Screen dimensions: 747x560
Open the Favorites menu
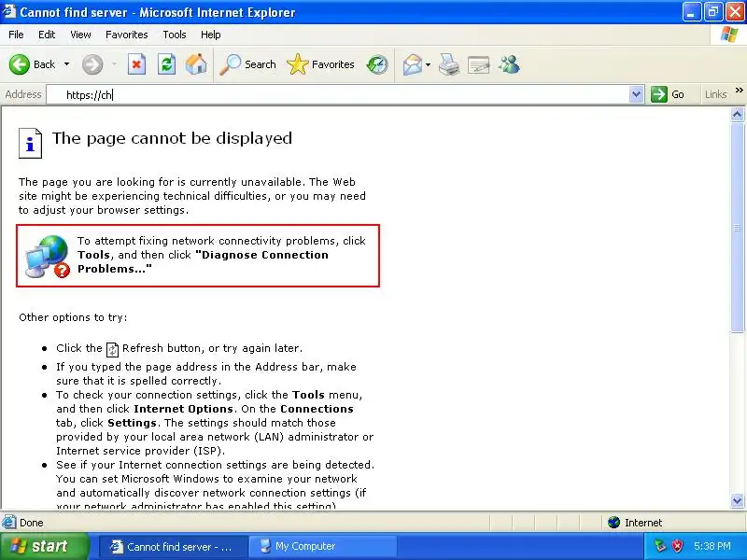coord(127,35)
